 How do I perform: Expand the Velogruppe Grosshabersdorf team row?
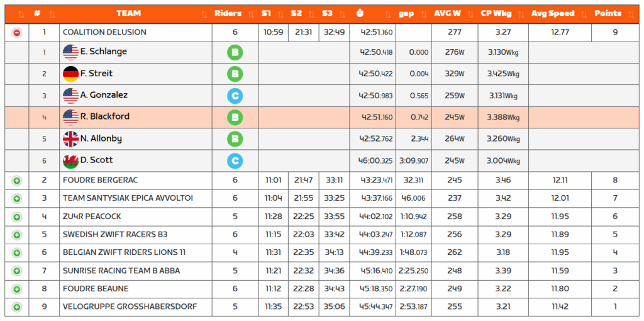pos(17,307)
